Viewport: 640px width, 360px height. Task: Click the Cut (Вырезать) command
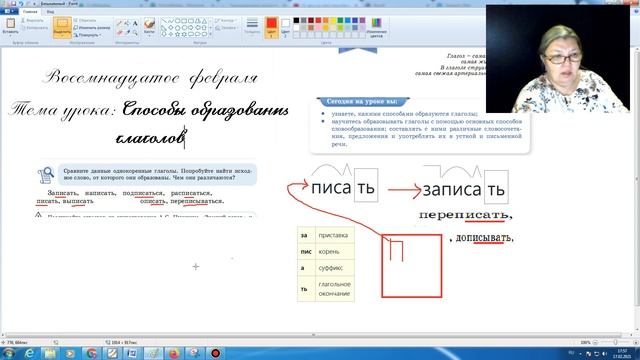(33, 20)
